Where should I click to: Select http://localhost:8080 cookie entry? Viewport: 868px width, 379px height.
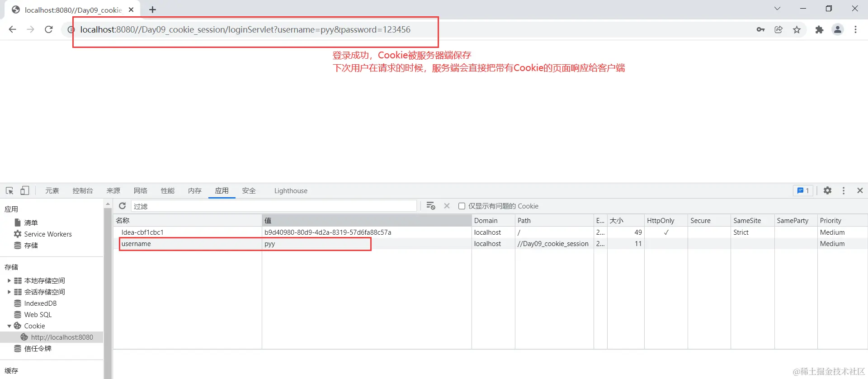pos(62,337)
